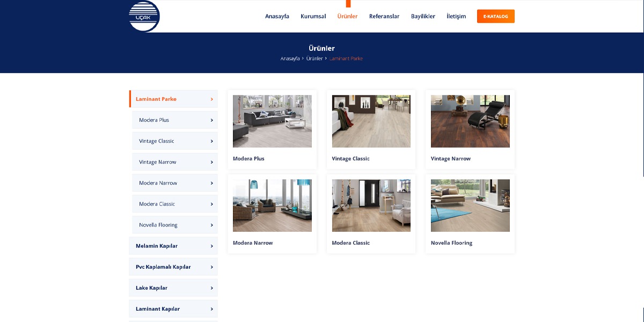Click the chevron beside Lake Kapılar
This screenshot has width=644, height=322.
click(212, 288)
